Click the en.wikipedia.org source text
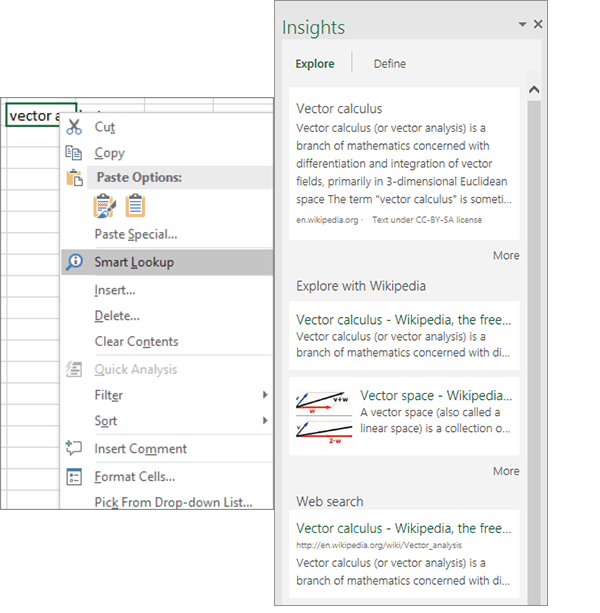 pyautogui.click(x=327, y=220)
